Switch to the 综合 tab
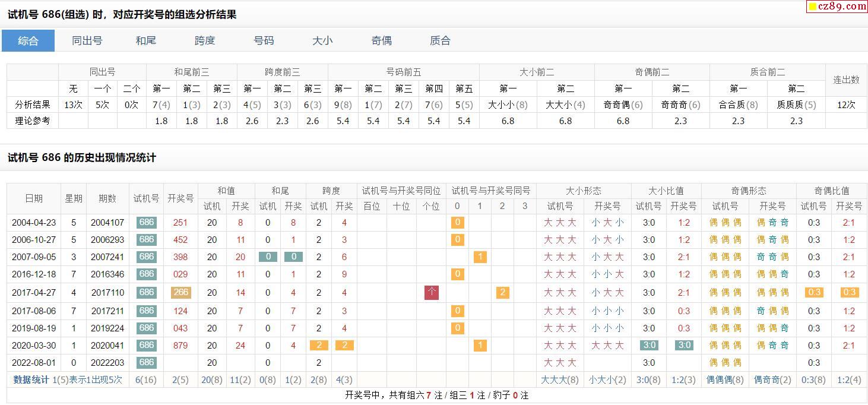 pos(28,41)
